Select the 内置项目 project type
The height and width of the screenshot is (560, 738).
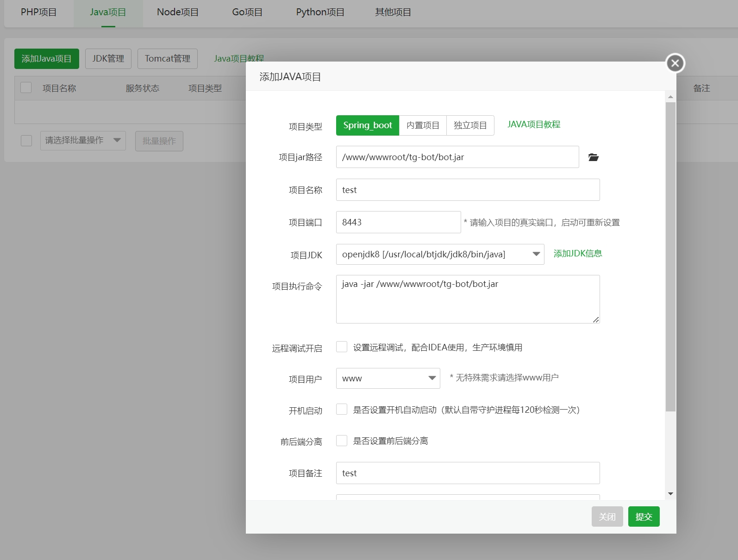coord(423,125)
